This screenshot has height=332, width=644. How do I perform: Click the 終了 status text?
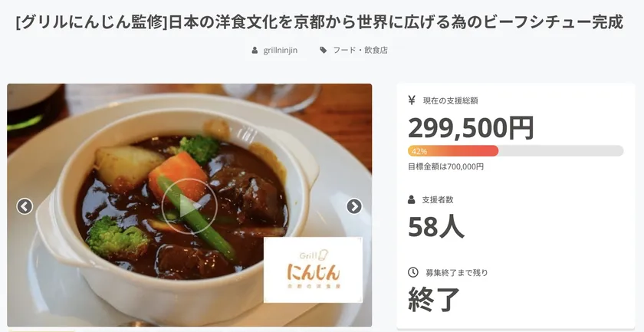434,299
